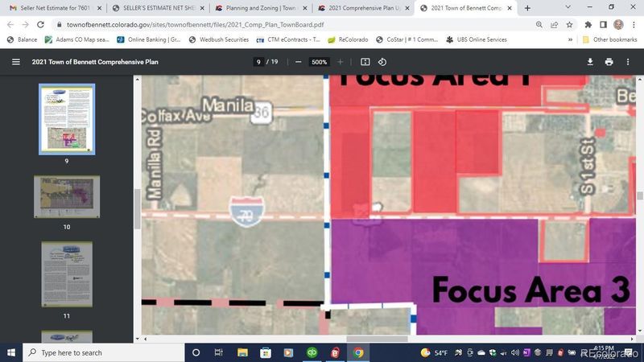644x362 pixels.
Task: Open the Balance bookmark
Action: point(23,39)
